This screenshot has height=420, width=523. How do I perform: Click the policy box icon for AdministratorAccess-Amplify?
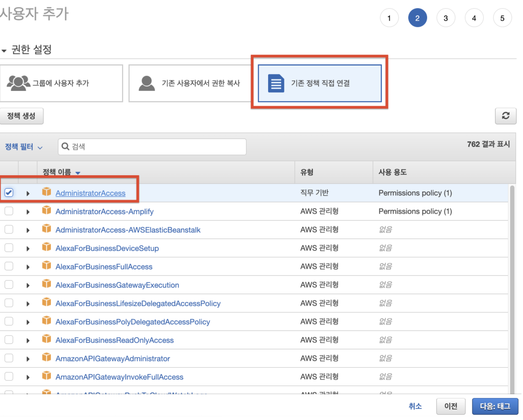[47, 210]
